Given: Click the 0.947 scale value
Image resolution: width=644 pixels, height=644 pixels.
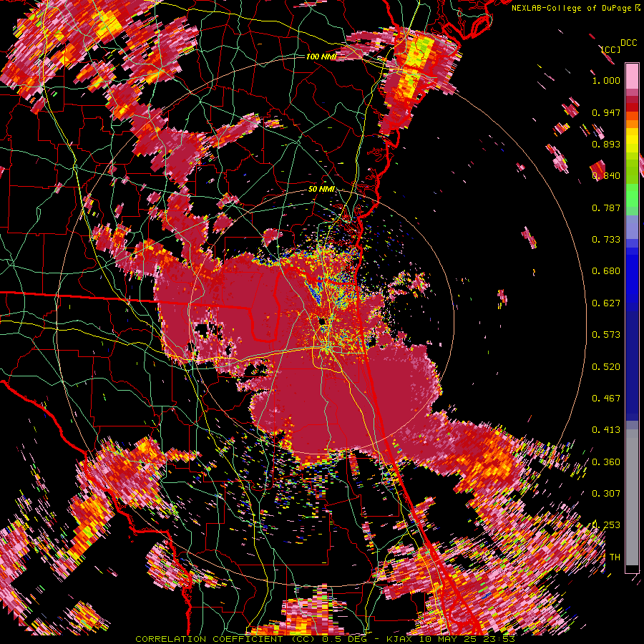Looking at the screenshot, I should (606, 112).
